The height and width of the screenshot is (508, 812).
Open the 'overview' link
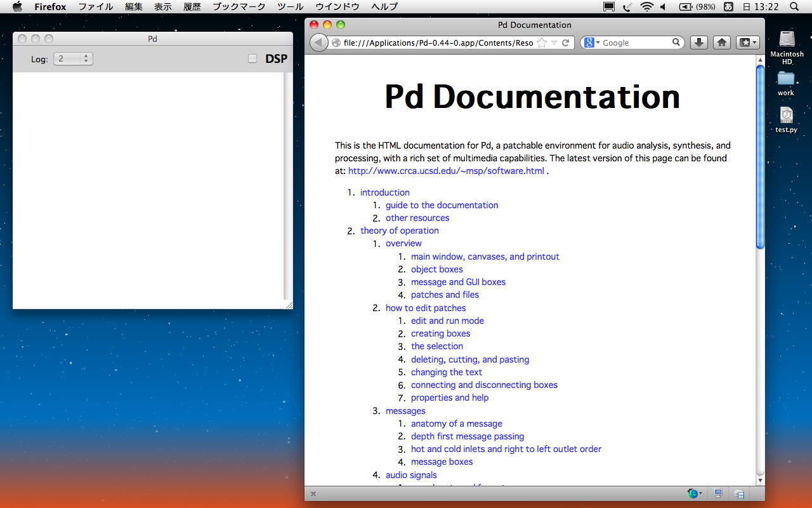pos(403,243)
